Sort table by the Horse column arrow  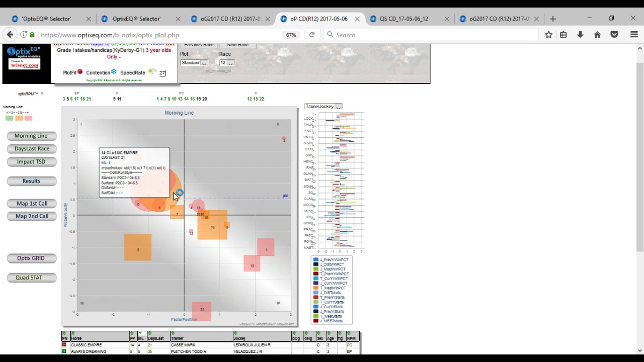73,333
